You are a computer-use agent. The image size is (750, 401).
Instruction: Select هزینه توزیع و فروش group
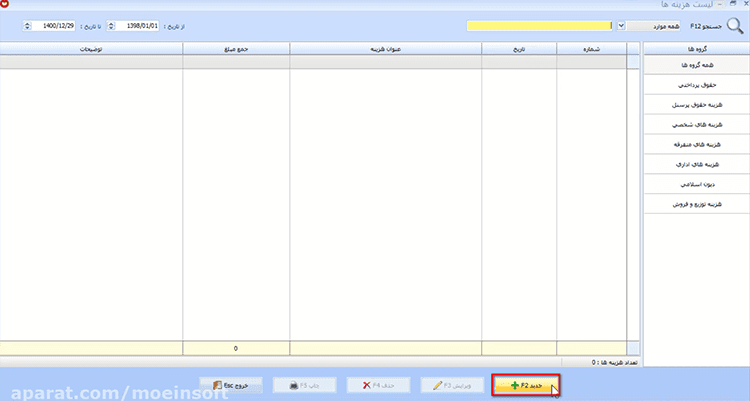pos(697,204)
